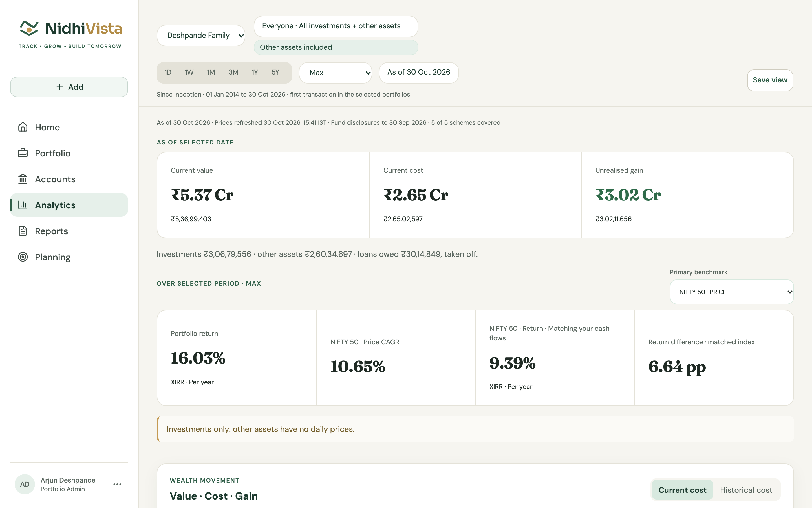Image resolution: width=812 pixels, height=508 pixels.
Task: Click the Accounts bank icon
Action: point(23,179)
